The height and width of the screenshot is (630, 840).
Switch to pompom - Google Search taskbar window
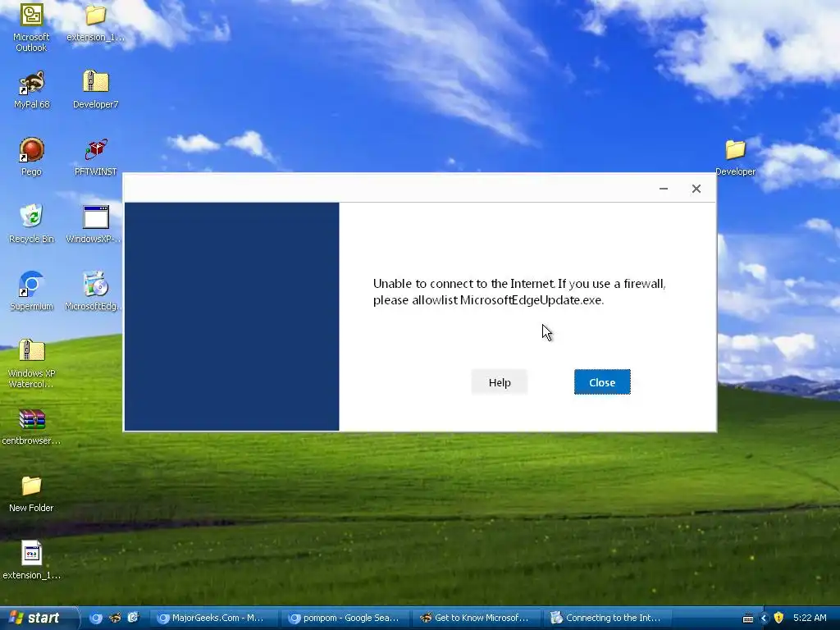click(x=345, y=619)
